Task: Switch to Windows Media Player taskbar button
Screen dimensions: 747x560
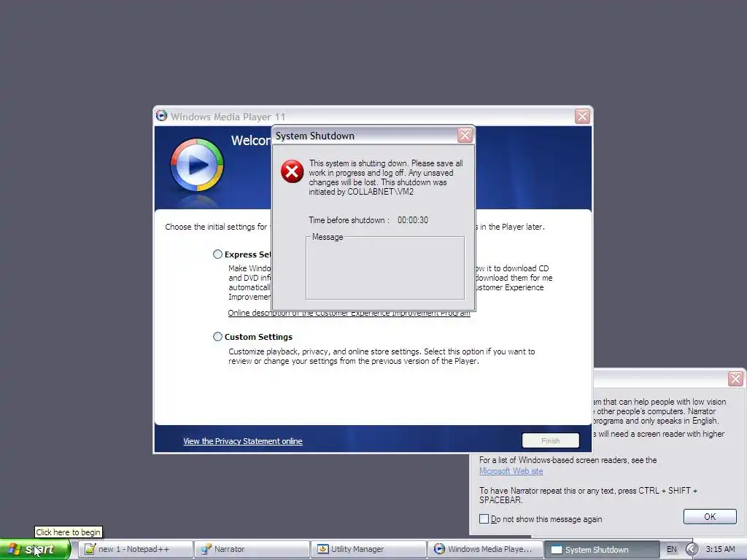Action: tap(485, 549)
